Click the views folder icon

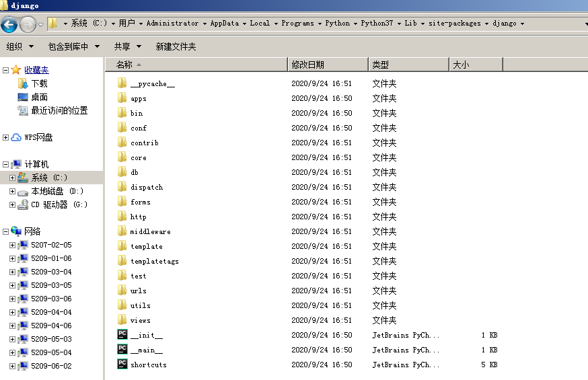[122, 320]
